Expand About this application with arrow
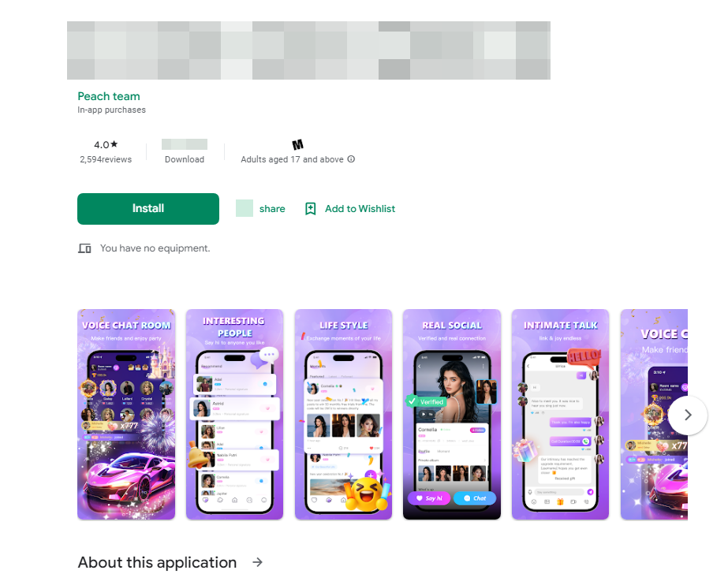The image size is (728, 585). 258,562
